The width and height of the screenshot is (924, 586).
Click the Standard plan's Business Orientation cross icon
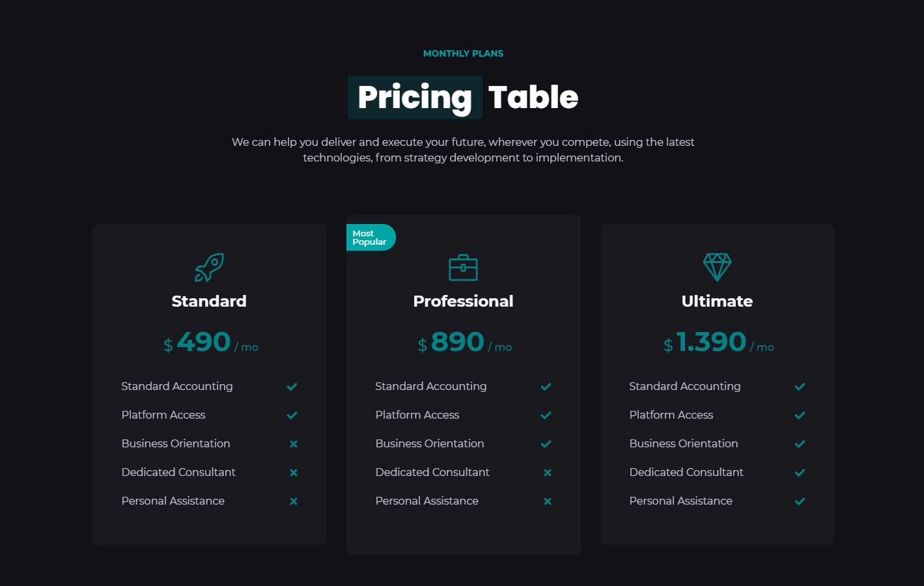(294, 444)
